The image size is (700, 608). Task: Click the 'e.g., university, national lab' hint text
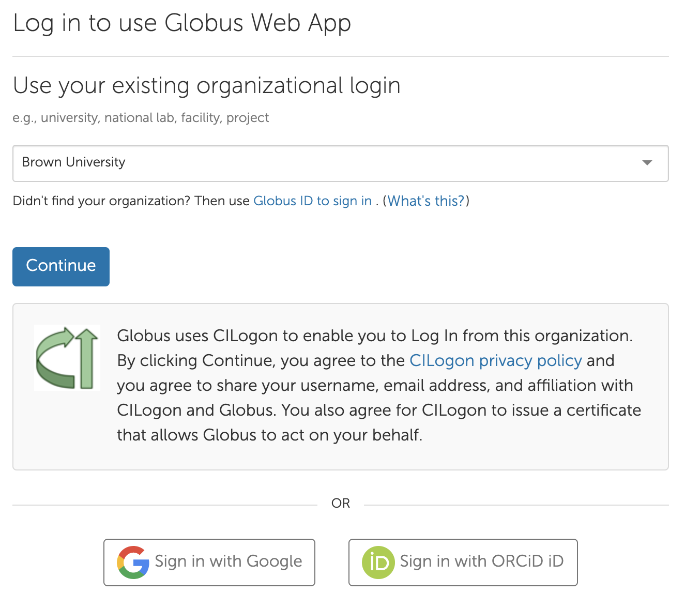coord(141,118)
